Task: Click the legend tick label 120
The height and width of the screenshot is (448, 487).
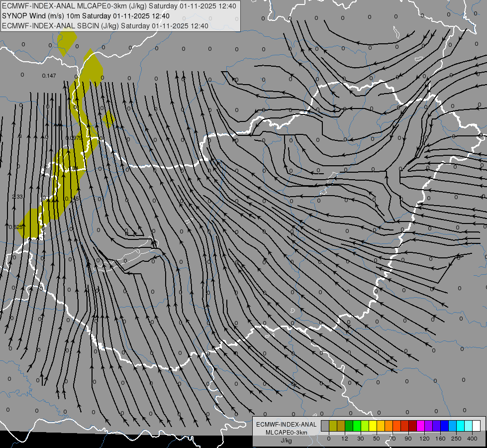Action: [425, 439]
